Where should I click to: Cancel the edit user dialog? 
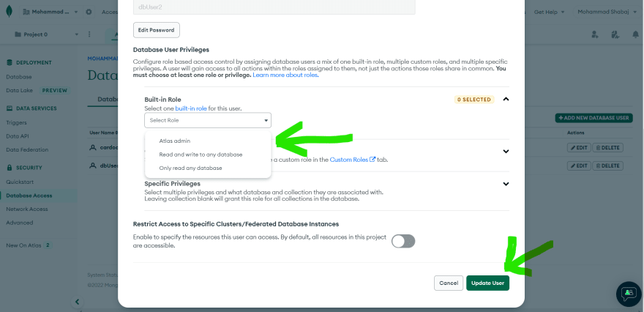point(449,283)
